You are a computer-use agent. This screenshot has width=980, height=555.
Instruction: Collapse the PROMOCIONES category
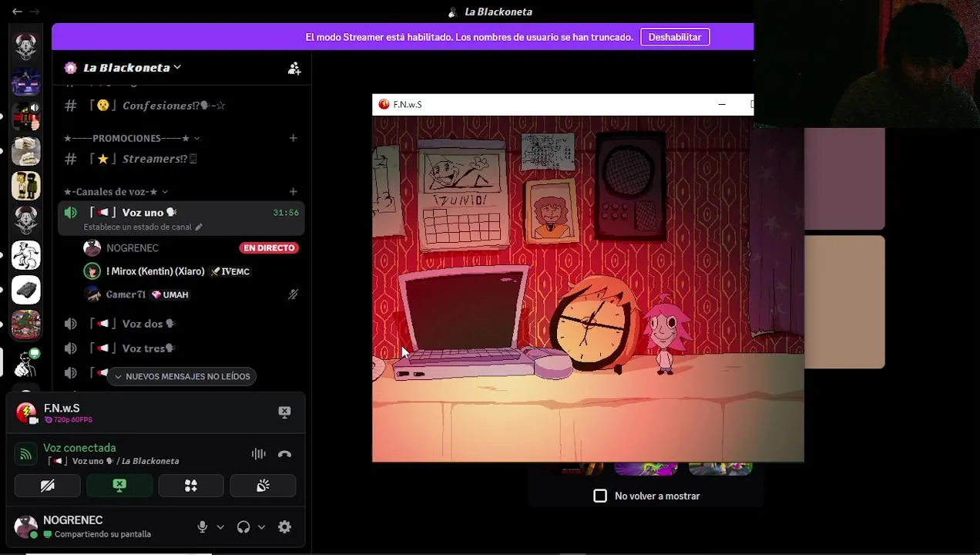coord(131,138)
